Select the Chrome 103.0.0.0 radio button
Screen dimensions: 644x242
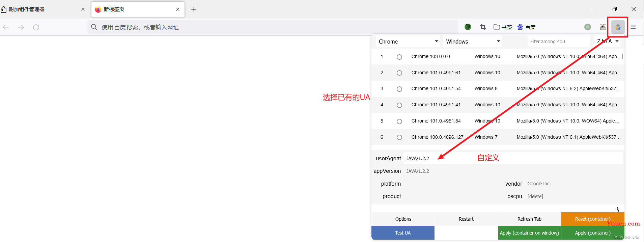399,57
